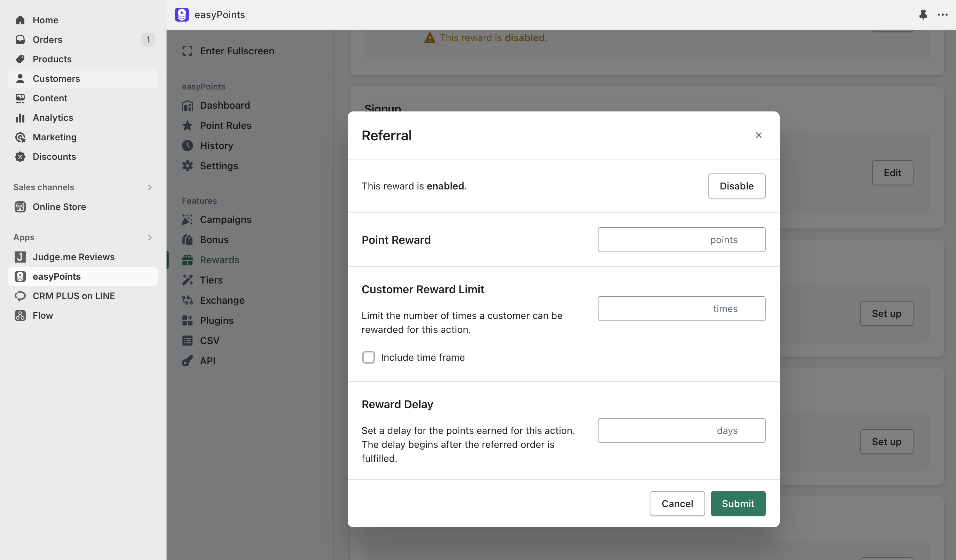Click the Marketing target icon
This screenshot has height=560, width=956.
point(20,137)
